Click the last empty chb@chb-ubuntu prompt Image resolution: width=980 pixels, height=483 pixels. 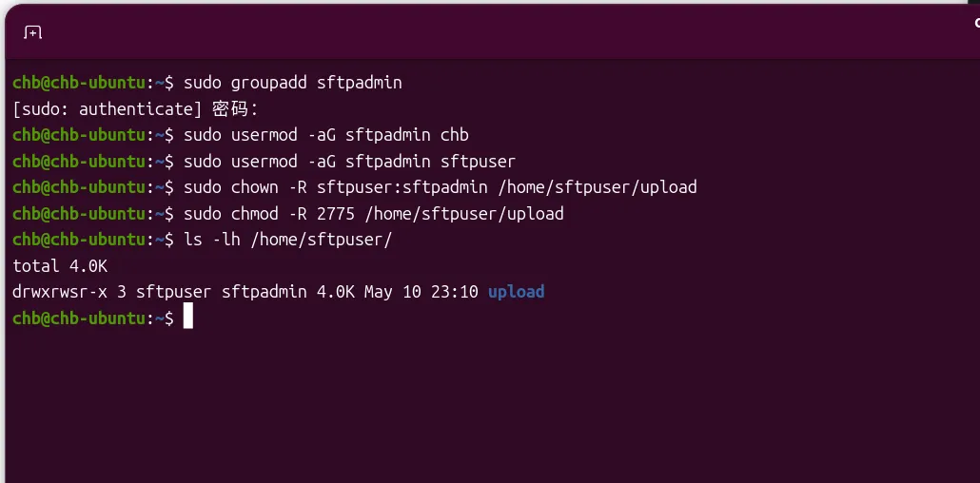tap(93, 319)
